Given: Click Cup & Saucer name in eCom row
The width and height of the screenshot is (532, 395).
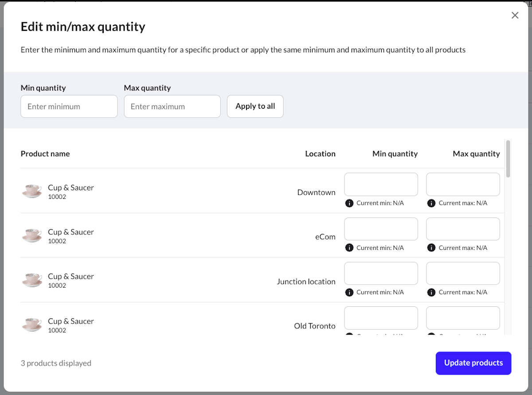Looking at the screenshot, I should click(x=71, y=232).
